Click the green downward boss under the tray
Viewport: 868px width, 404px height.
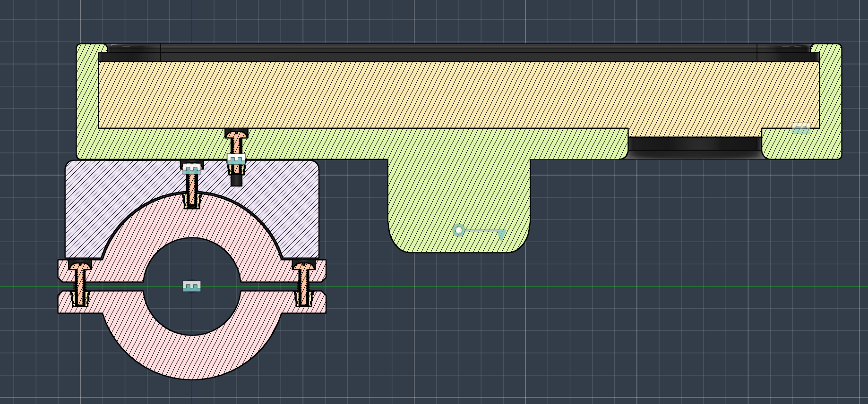point(459,205)
